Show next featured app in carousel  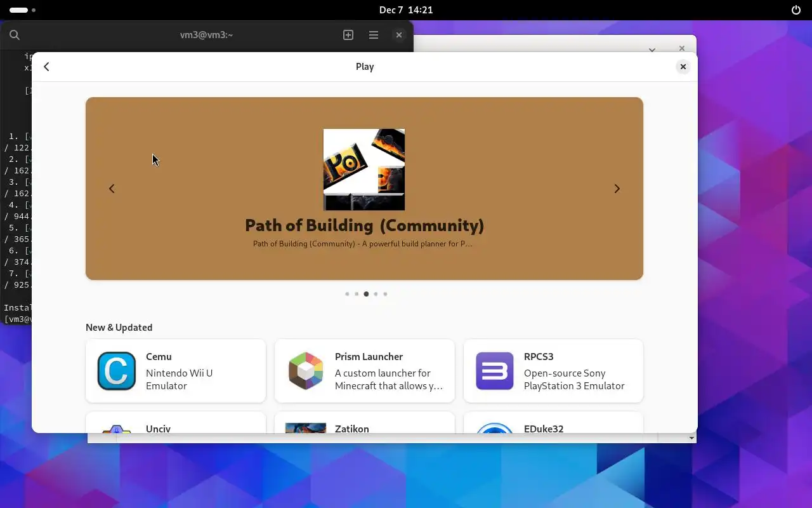pos(617,189)
